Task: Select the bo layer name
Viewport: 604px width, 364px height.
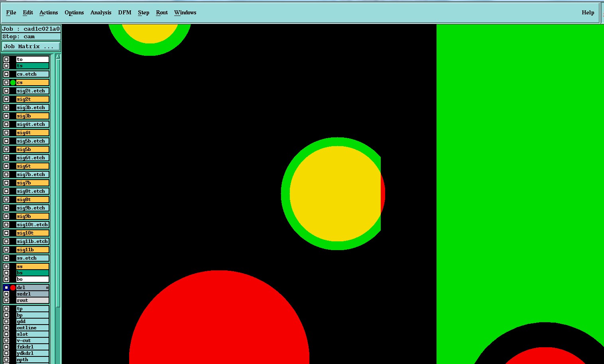Action: pos(33,279)
